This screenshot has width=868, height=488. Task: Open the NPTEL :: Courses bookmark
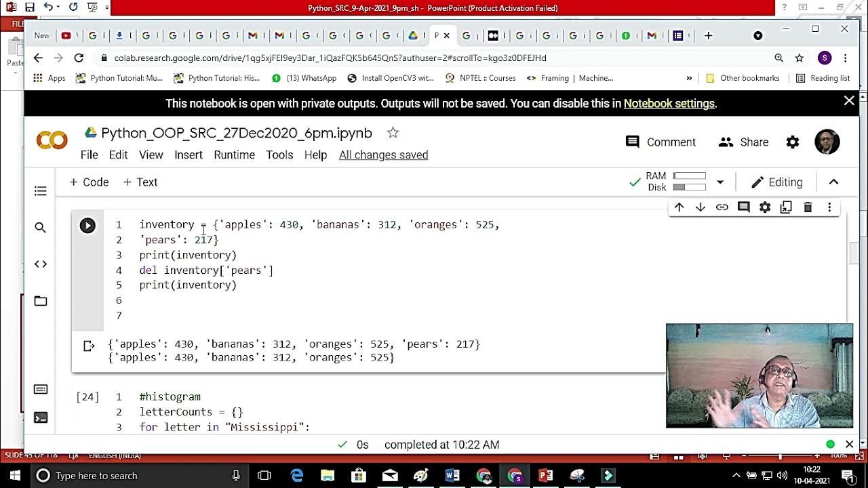point(480,78)
